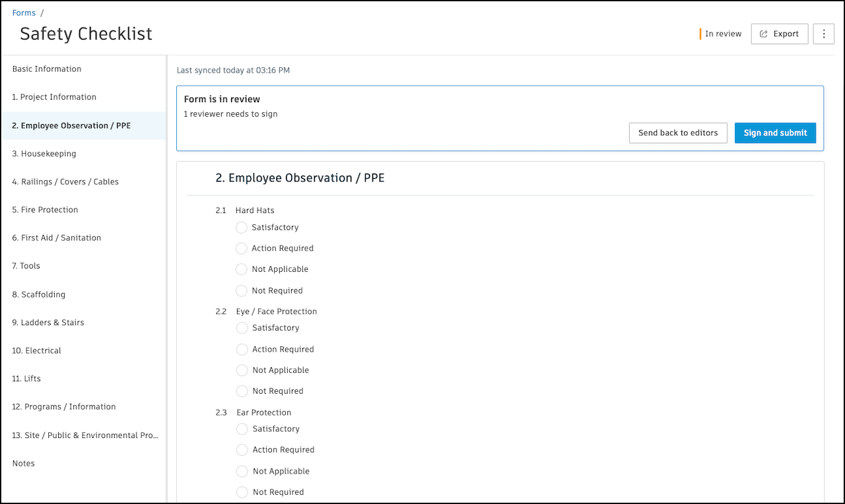Image resolution: width=845 pixels, height=504 pixels.
Task: Set Eye / Face Protection to Satisfactory
Action: point(242,329)
